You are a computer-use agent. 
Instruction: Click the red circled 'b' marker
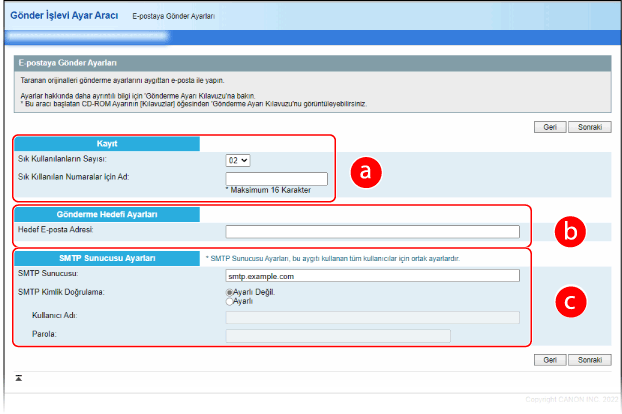pyautogui.click(x=571, y=231)
